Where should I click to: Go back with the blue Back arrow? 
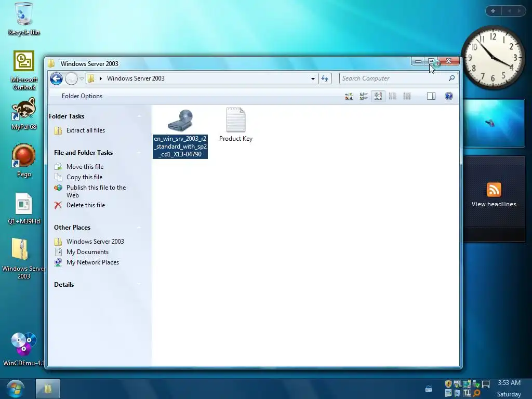coord(56,79)
